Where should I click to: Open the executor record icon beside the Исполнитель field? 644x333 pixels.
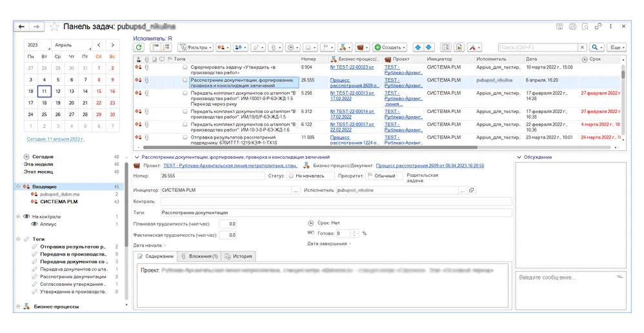pos(472,190)
